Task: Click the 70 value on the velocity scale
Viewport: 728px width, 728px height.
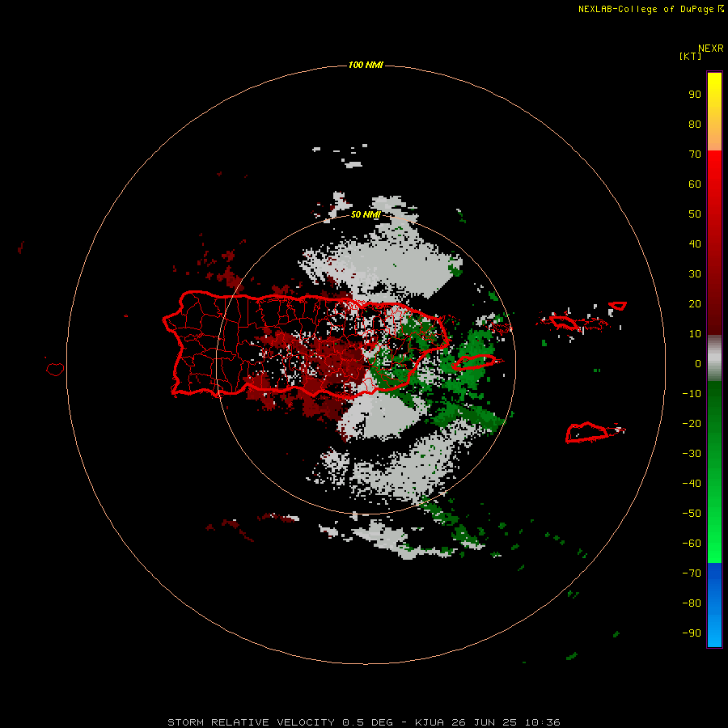Action: pos(695,154)
